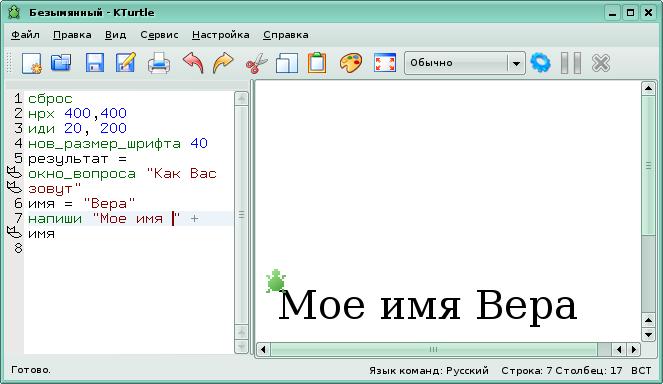Open the Сервис menu
This screenshot has width=663, height=384.
[x=159, y=35]
